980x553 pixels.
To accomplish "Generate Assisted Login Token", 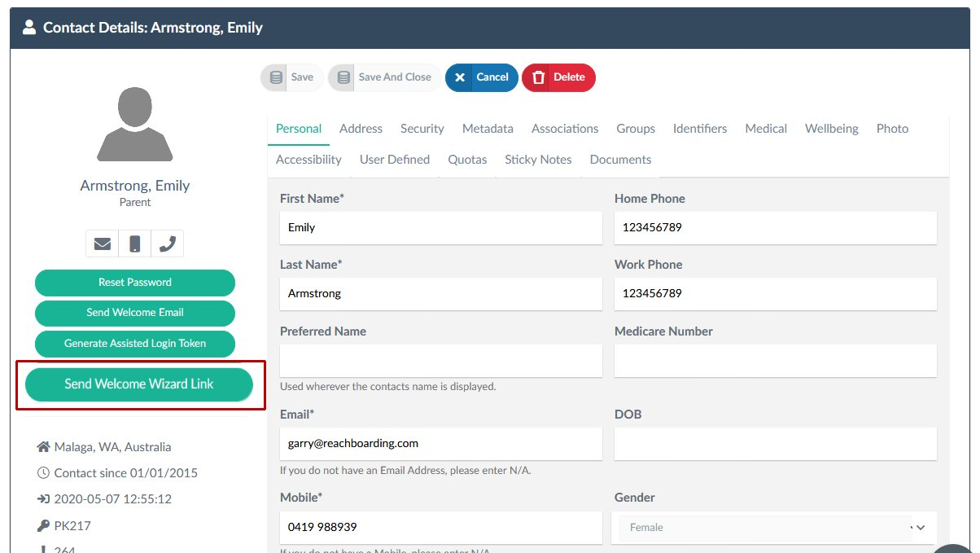I will click(x=135, y=344).
